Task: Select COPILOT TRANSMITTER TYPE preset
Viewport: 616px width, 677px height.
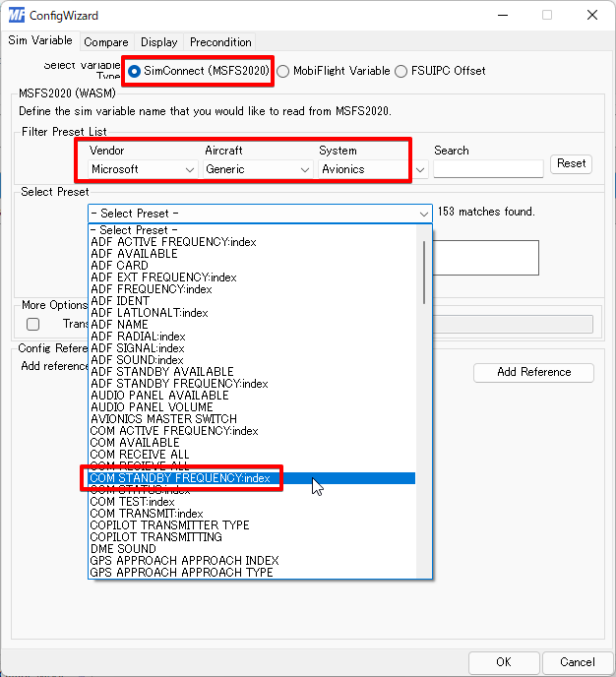Action: coord(252,525)
